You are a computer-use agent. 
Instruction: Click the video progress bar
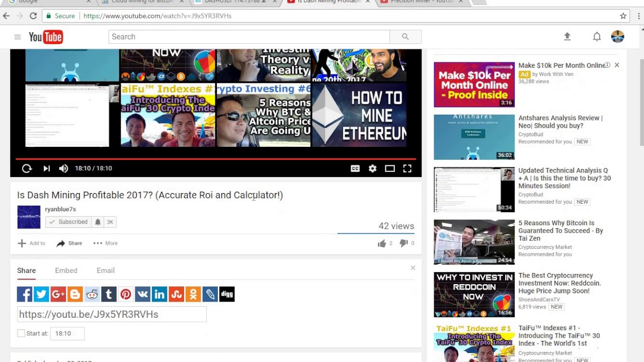point(216,159)
